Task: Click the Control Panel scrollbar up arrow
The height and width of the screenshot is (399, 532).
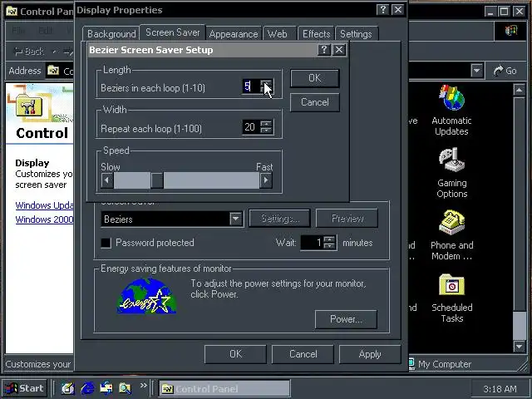Action: 520,90
